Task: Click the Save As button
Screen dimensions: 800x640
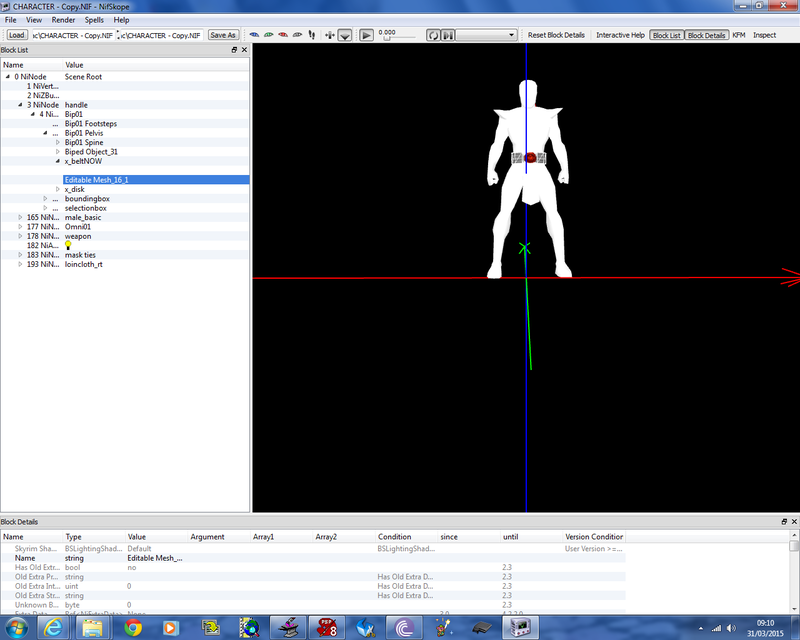Action: pyautogui.click(x=223, y=35)
